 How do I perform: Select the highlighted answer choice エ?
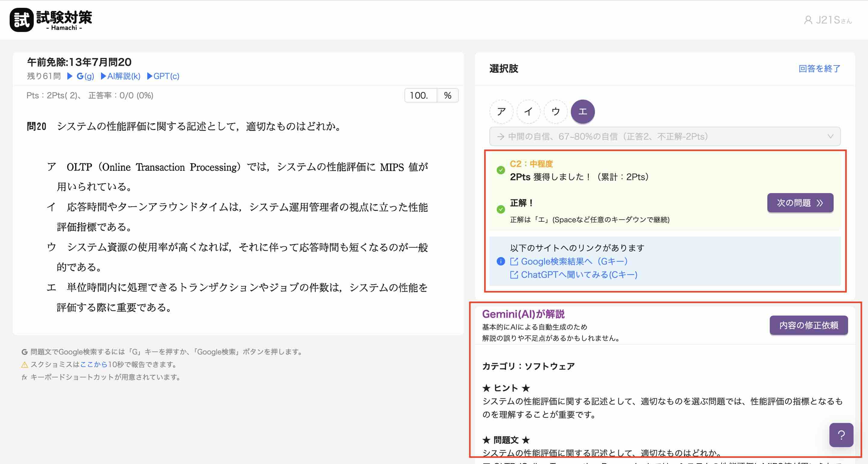pos(583,112)
